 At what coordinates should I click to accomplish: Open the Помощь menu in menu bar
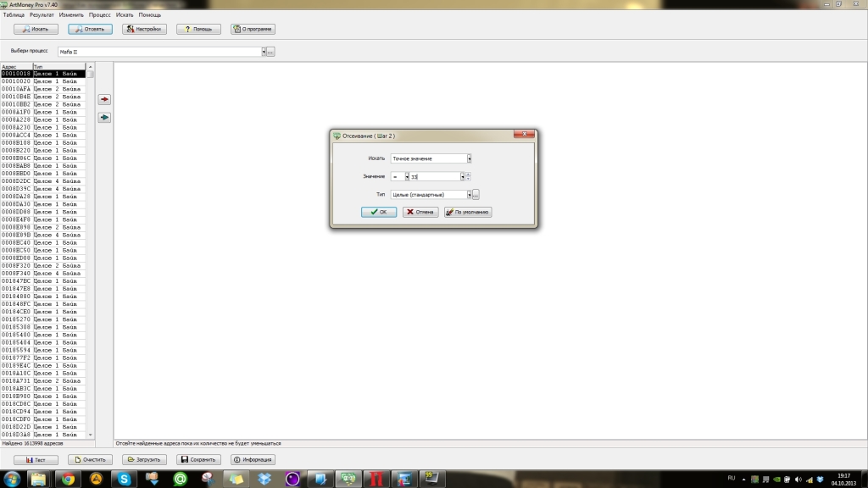(149, 15)
